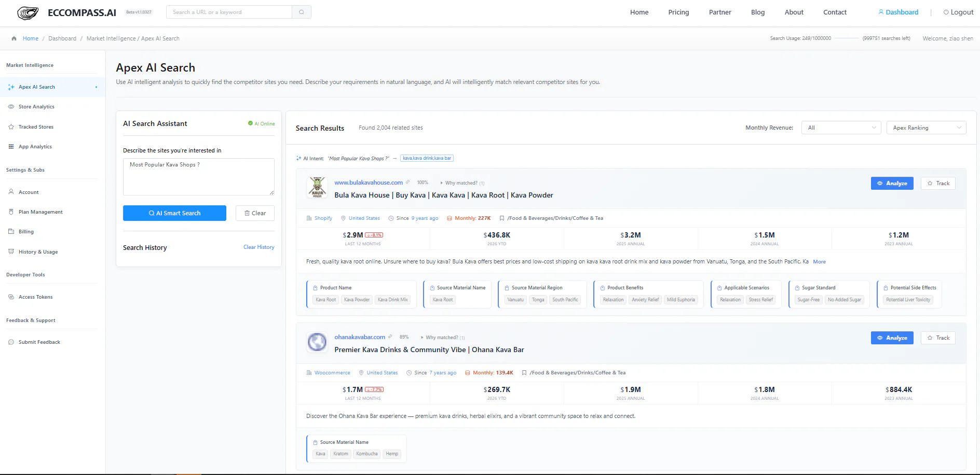Click the Account person icon
Image resolution: width=980 pixels, height=475 pixels.
(x=11, y=192)
